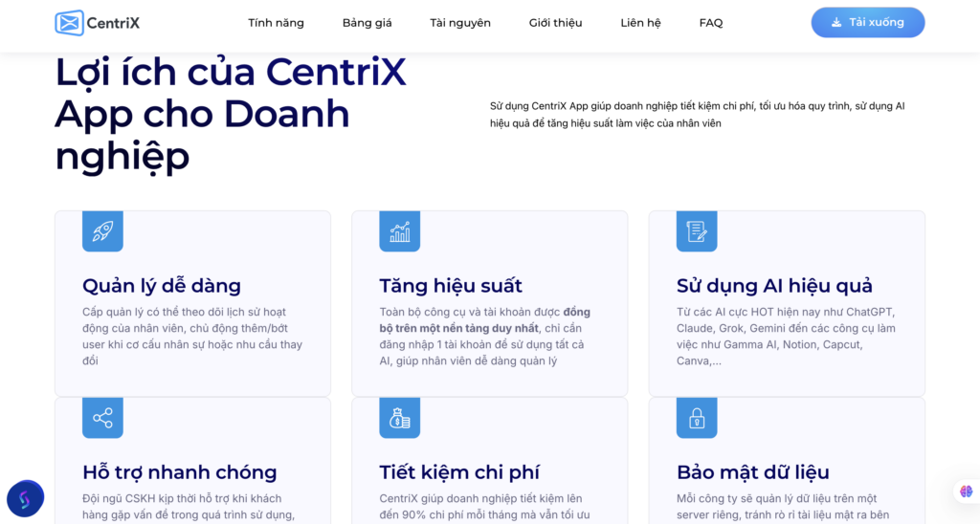Click the description 'Cấp quản lý có thể theo dõi'
Viewport: 980px width, 524px height.
192,336
